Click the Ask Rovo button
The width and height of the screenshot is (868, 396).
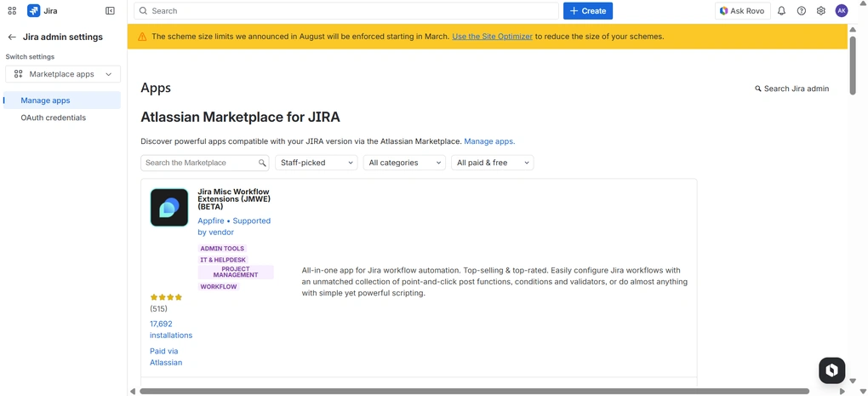(742, 10)
